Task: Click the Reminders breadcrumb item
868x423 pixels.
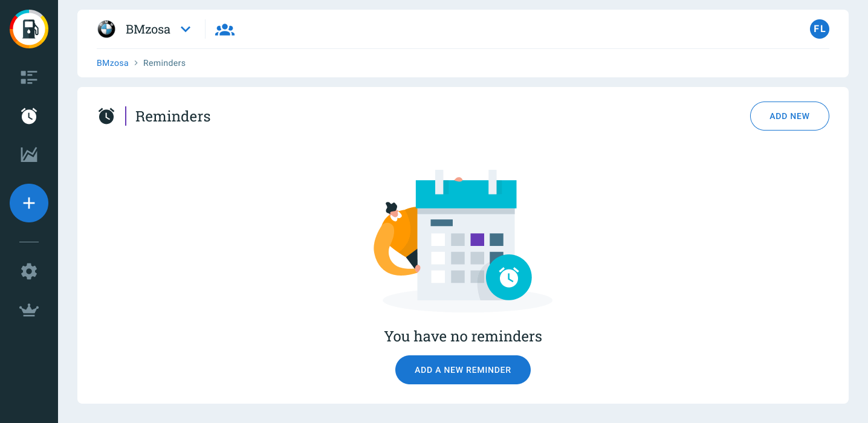Action: pyautogui.click(x=164, y=63)
